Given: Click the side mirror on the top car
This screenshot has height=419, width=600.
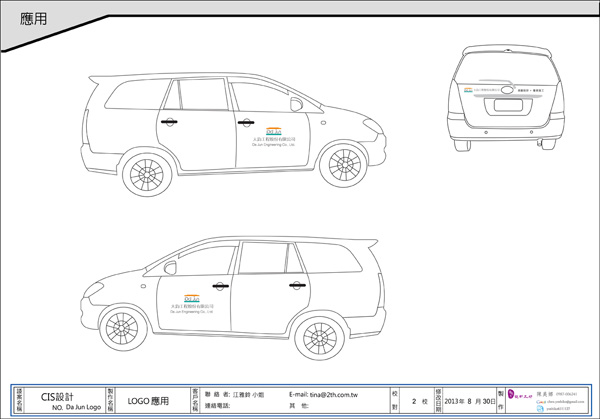Looking at the screenshot, I should pyautogui.click(x=297, y=103).
